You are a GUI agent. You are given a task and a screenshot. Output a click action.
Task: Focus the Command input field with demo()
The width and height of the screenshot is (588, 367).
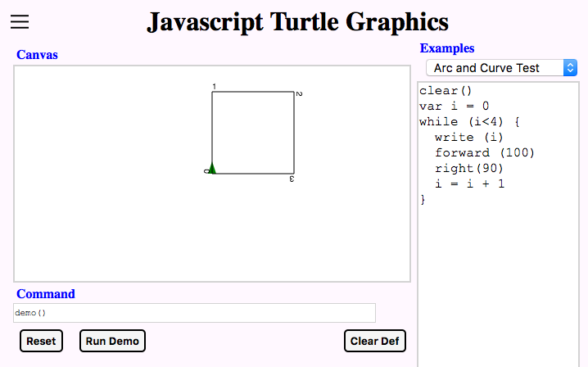click(194, 313)
